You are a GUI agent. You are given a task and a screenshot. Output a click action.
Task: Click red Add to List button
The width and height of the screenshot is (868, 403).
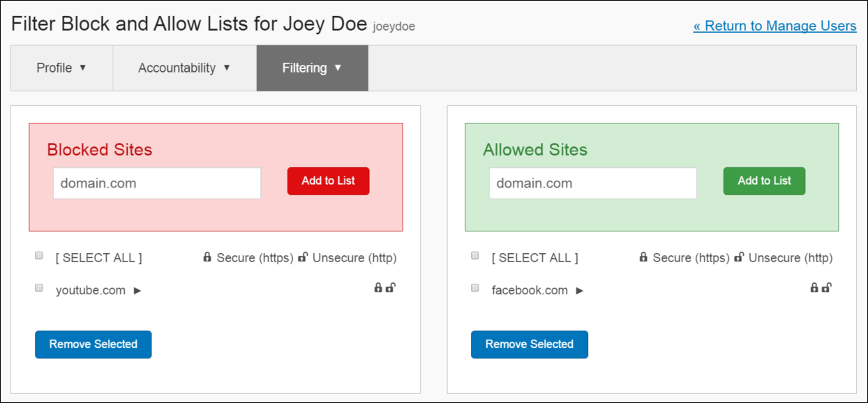coord(329,181)
